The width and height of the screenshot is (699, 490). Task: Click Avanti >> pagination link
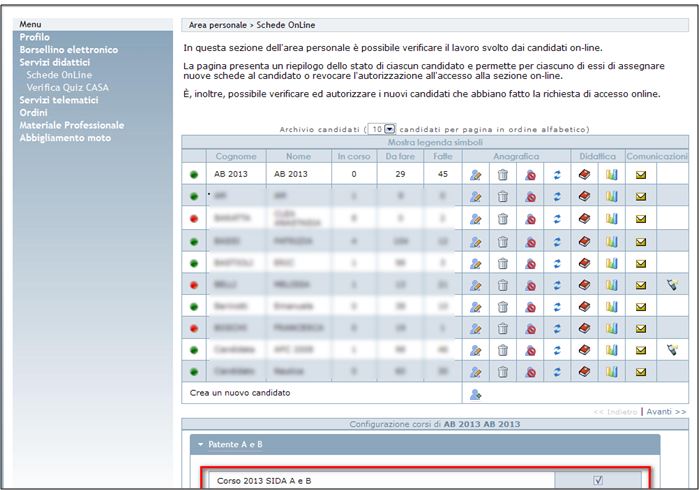tap(666, 411)
